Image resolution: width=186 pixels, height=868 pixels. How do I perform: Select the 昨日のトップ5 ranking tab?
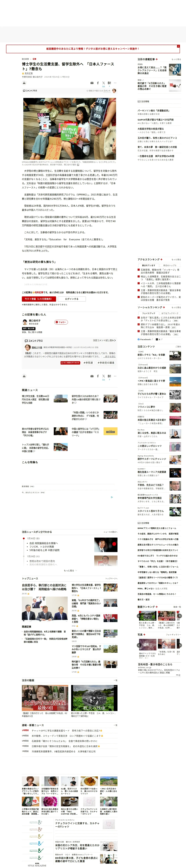[x=170, y=265]
